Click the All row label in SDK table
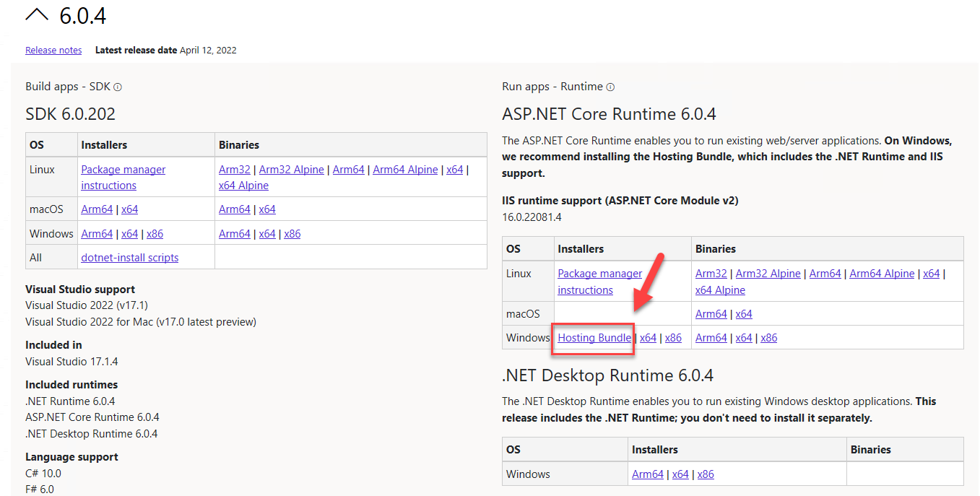The height and width of the screenshot is (496, 980). click(35, 258)
